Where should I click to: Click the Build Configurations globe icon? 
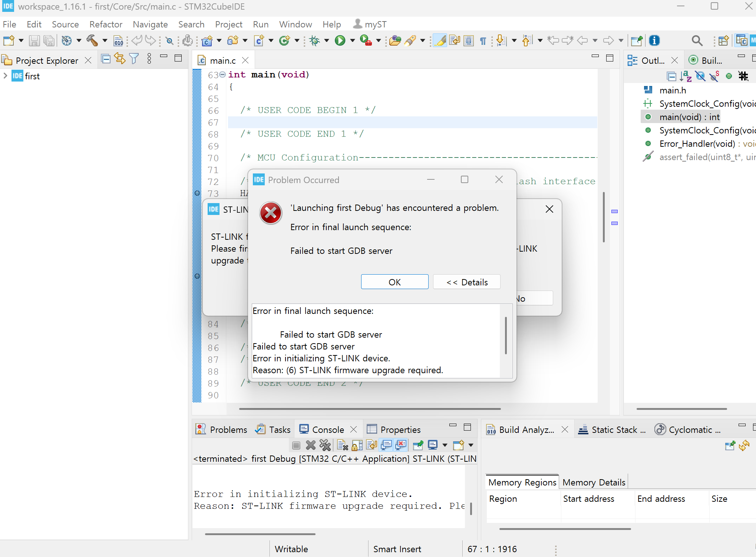click(67, 40)
